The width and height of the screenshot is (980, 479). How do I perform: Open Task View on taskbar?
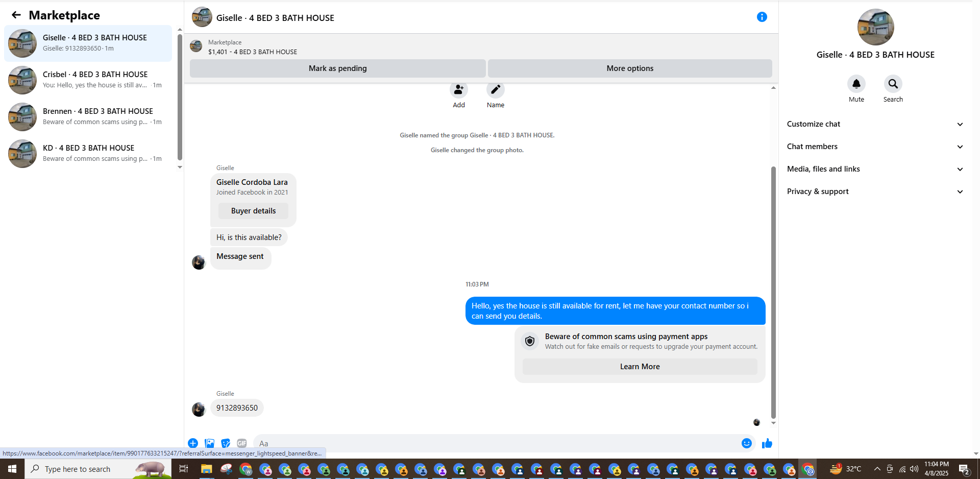point(184,469)
